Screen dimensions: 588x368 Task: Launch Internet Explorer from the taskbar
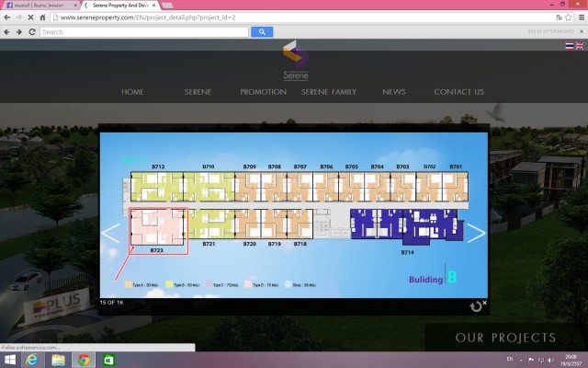click(33, 360)
